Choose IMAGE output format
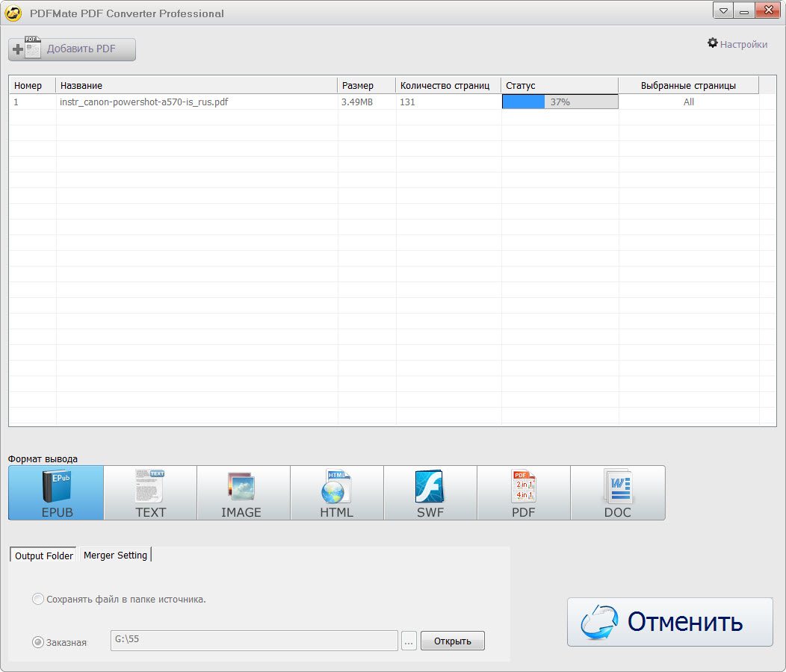Screen dimensions: 786x672 (x=244, y=493)
